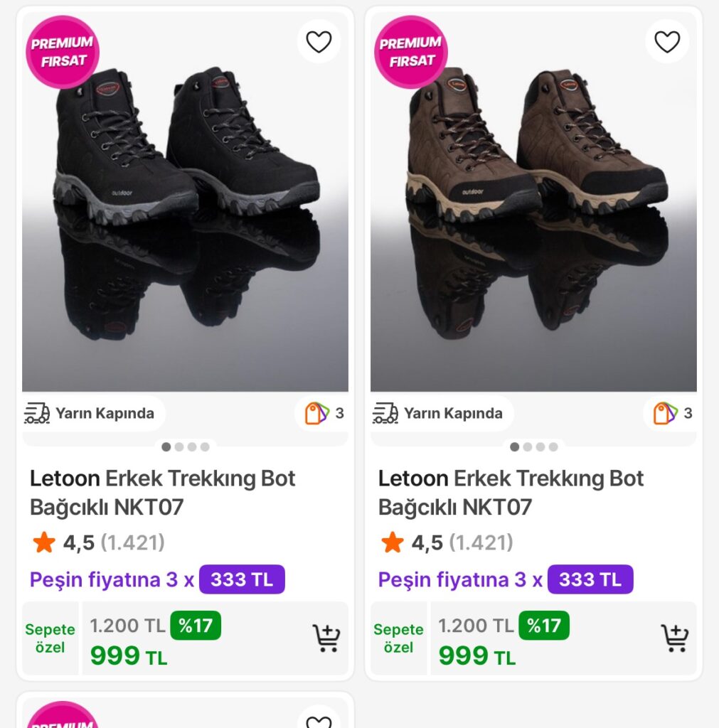Favorite the black Letoon boots with heart icon

click(x=319, y=42)
